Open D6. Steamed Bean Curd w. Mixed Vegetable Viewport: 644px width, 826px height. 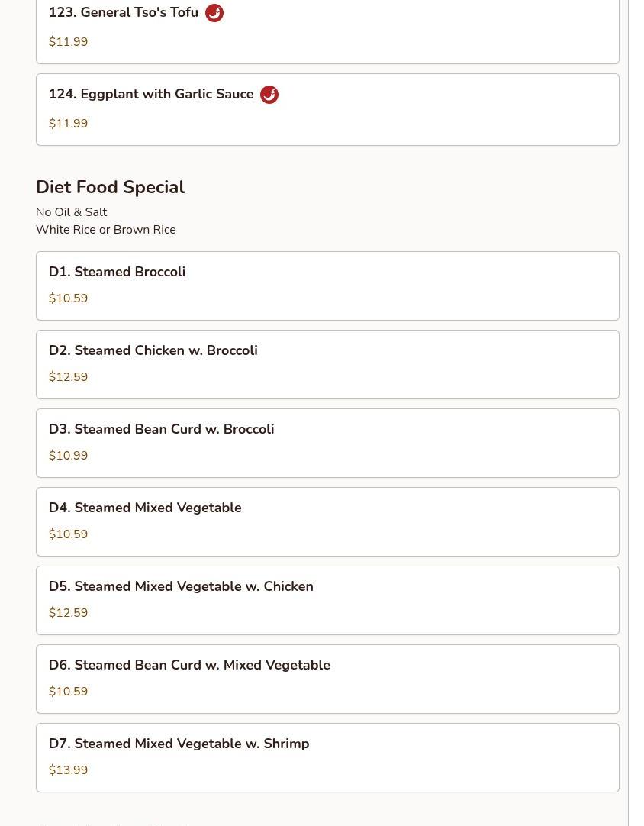(x=327, y=679)
